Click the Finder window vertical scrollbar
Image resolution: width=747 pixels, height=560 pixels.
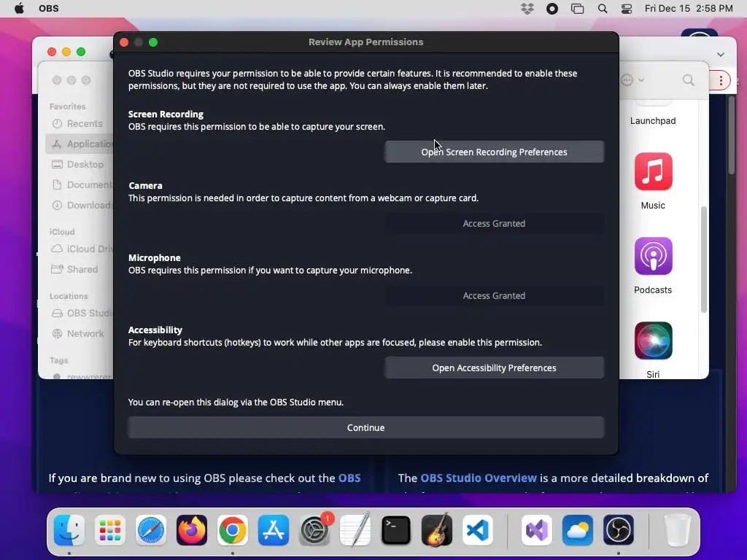click(704, 260)
